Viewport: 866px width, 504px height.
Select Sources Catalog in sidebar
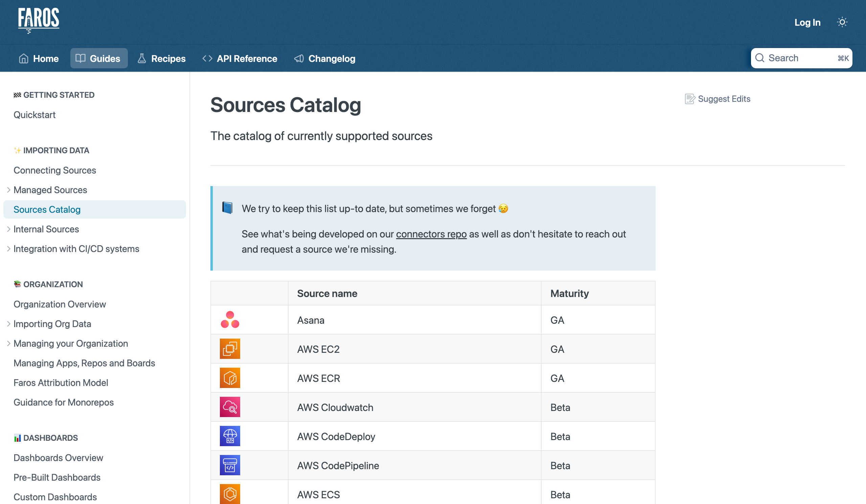94,210
